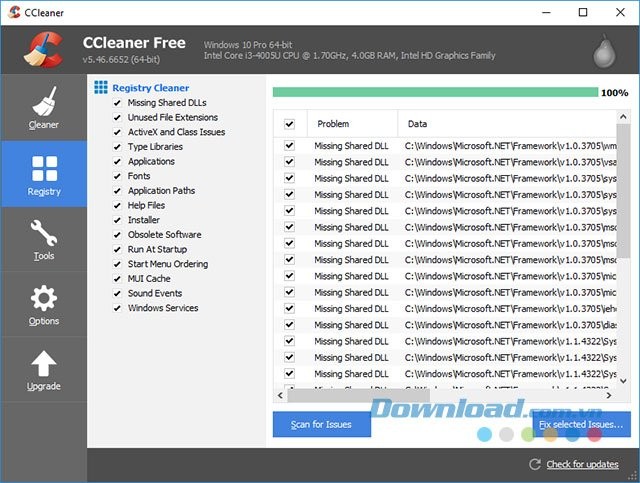Sort results by Data column header

[507, 124]
